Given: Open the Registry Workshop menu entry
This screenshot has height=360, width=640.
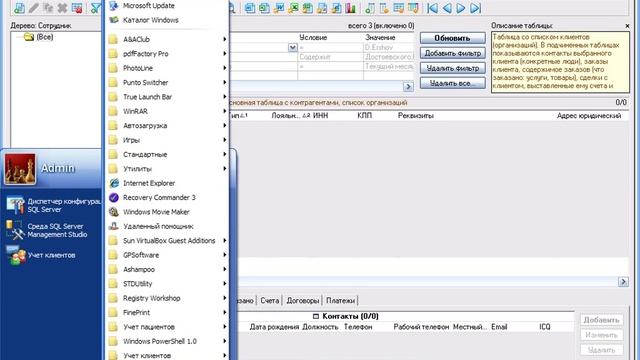Looking at the screenshot, I should [167, 298].
